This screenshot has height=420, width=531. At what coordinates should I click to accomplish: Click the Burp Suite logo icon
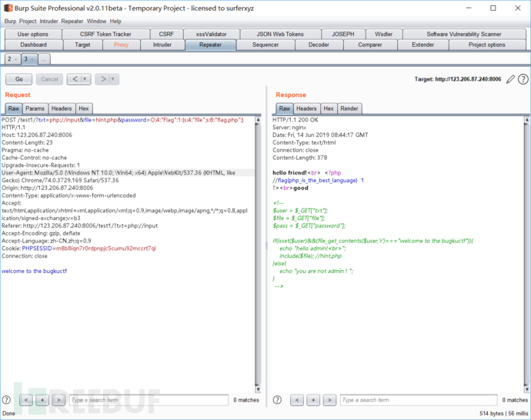(8, 8)
